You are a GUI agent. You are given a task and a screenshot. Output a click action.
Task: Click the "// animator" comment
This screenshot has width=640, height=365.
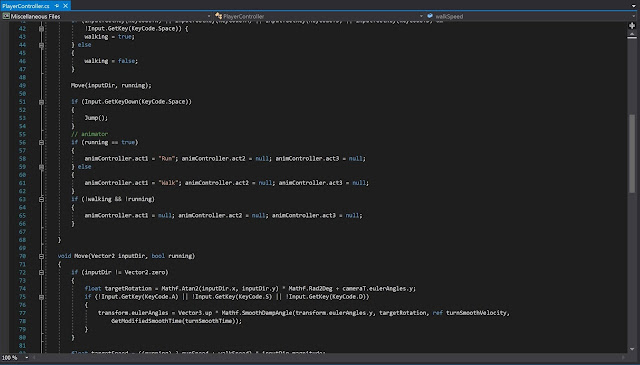click(89, 134)
